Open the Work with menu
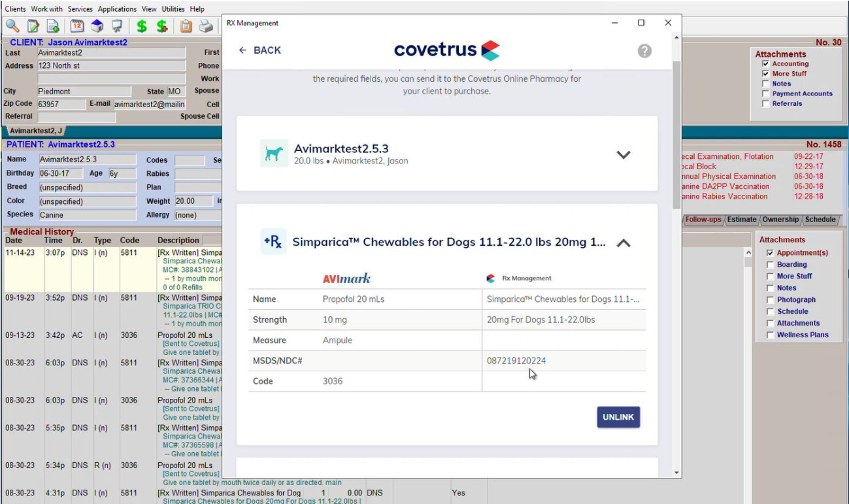The height and width of the screenshot is (504, 849). tap(47, 9)
